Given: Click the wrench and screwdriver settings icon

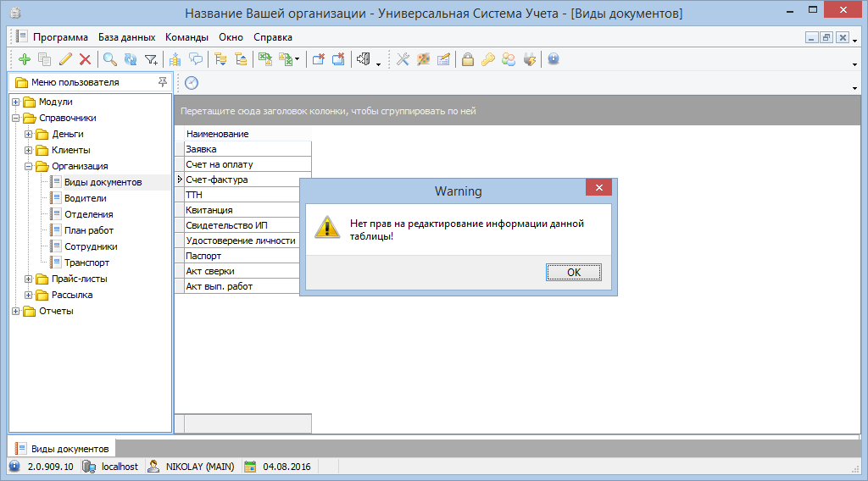Looking at the screenshot, I should click(x=403, y=59).
